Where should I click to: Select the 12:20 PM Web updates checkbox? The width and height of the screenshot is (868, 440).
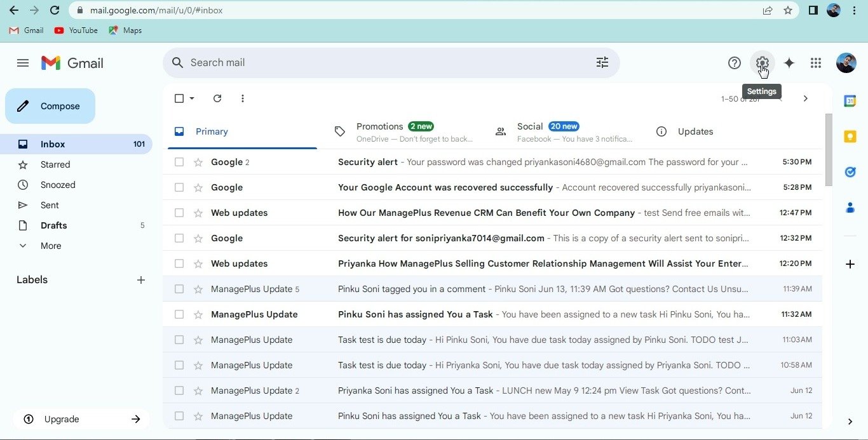pyautogui.click(x=179, y=263)
